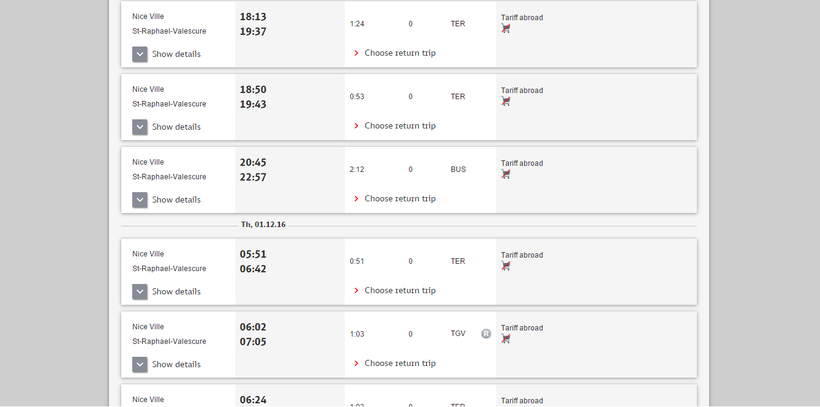Image resolution: width=820 pixels, height=407 pixels.
Task: Choose return trip for 20:45 bus
Action: click(x=399, y=199)
